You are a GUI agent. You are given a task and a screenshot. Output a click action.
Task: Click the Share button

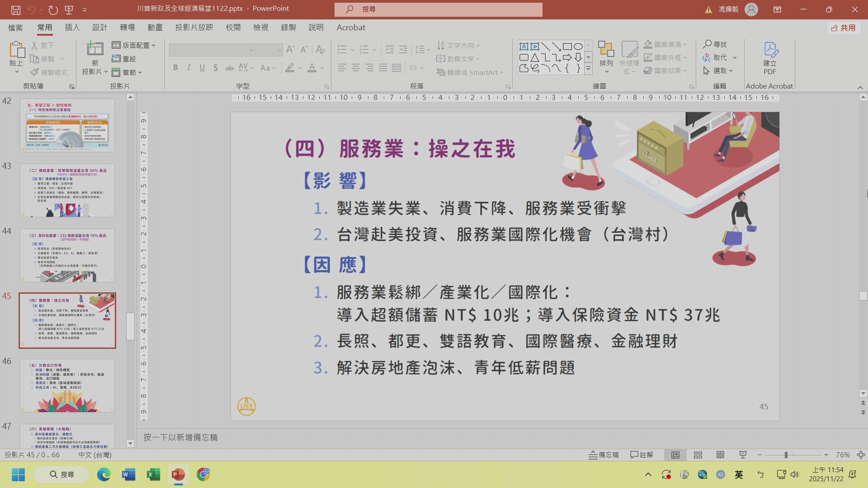click(x=844, y=28)
